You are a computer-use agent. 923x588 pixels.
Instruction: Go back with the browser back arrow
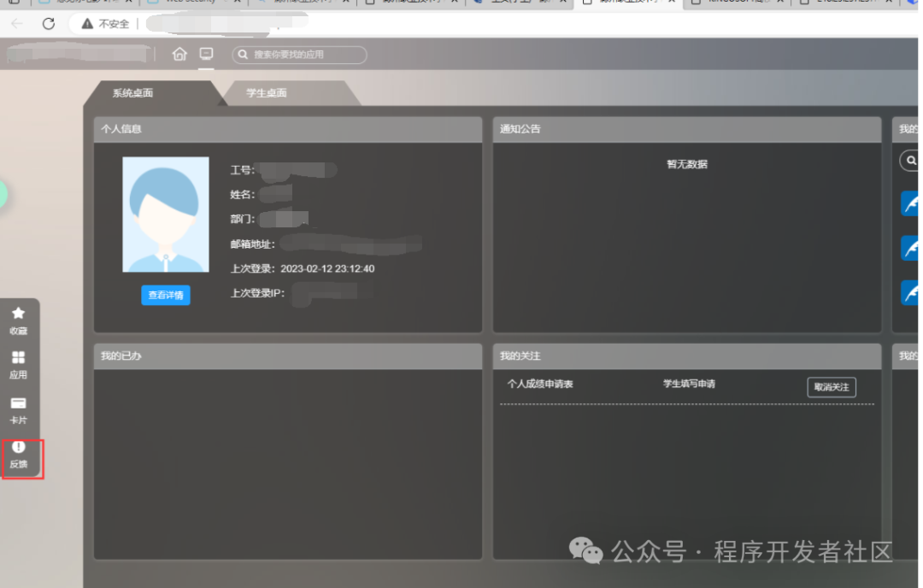click(17, 24)
